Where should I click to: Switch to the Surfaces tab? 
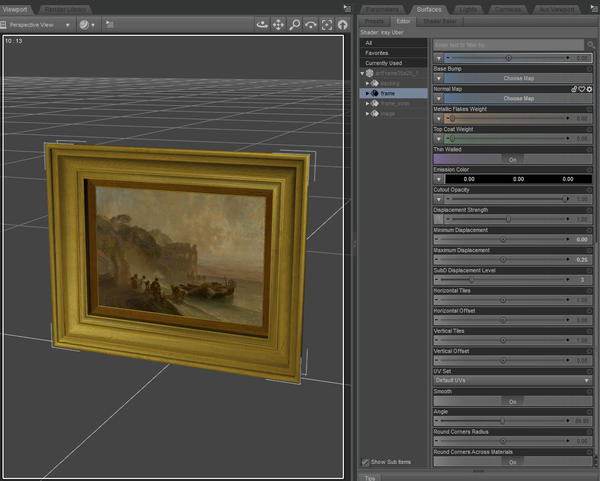(x=429, y=9)
